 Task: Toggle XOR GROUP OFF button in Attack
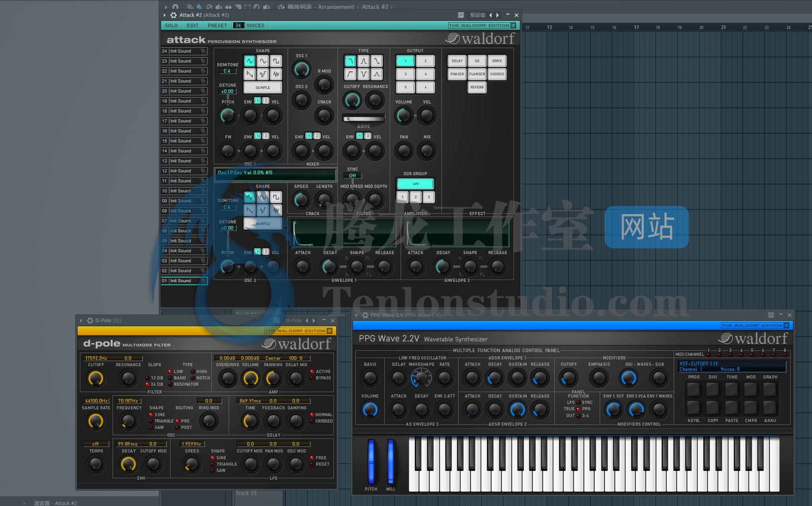pos(416,184)
